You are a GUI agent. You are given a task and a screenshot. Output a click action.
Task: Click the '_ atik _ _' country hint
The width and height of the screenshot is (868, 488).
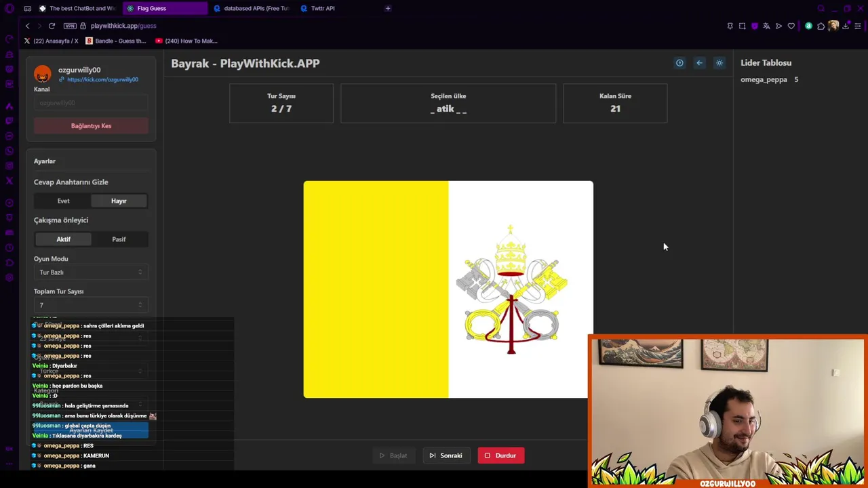pyautogui.click(x=448, y=108)
